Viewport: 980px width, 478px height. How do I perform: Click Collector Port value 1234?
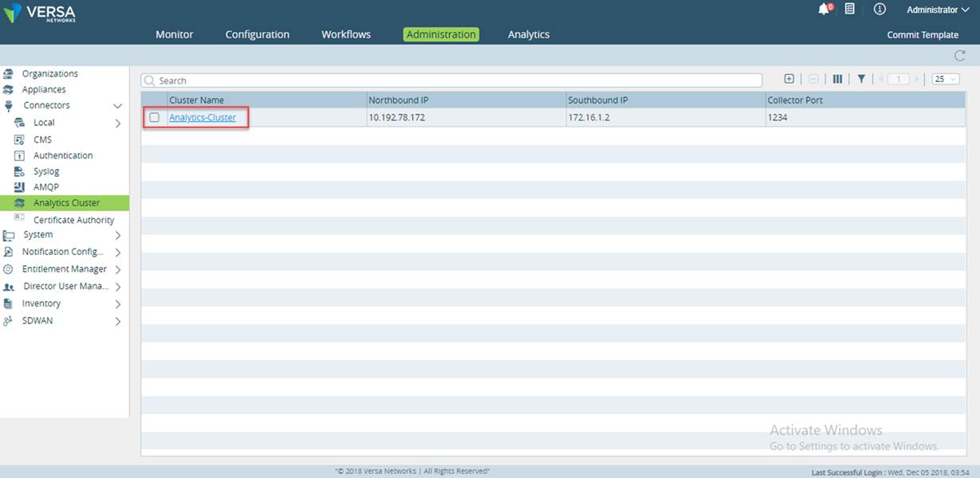[777, 117]
